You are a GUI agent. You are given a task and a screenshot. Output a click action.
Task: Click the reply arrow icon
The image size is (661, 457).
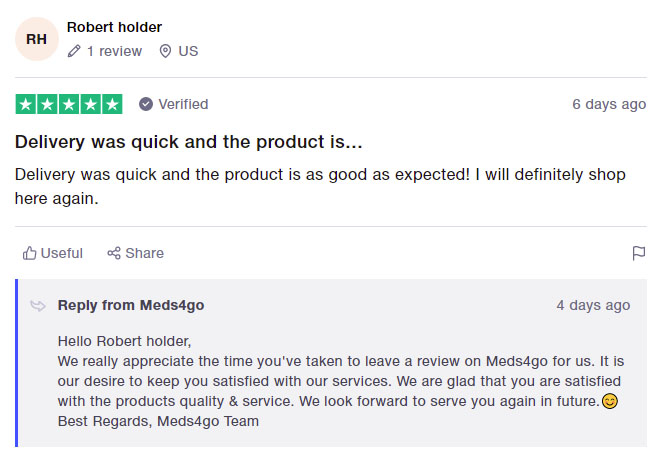coord(38,306)
